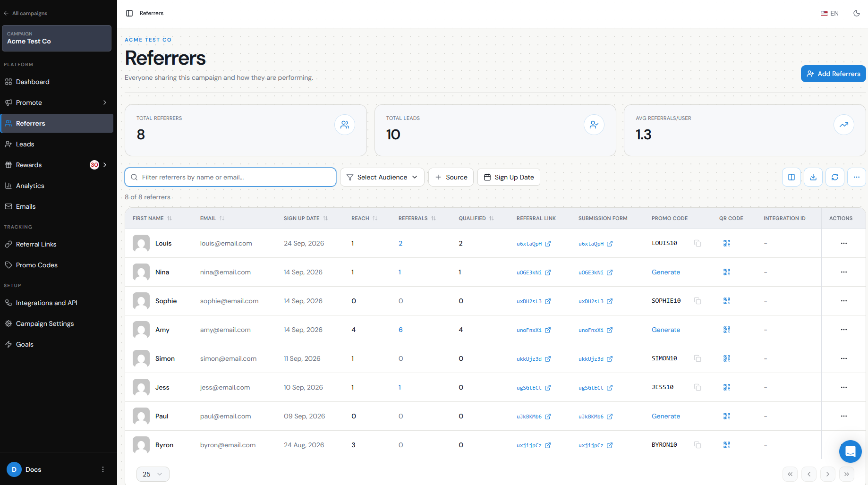Copy the LOUIS10 promo code
This screenshot has width=868, height=485.
pos(698,243)
